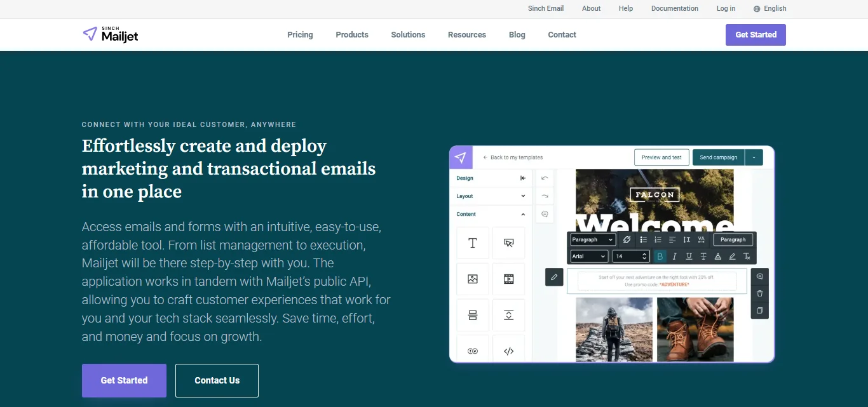Click the boots lacing photo thumbnail
The image size is (868, 407).
coord(695,329)
